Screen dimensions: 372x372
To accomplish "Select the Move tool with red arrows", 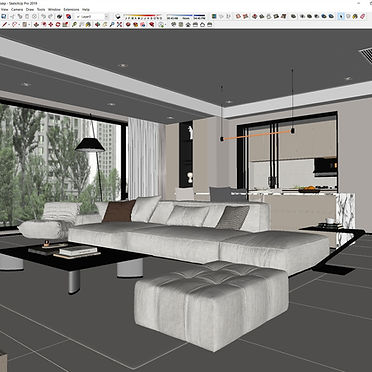I will [x=51, y=24].
